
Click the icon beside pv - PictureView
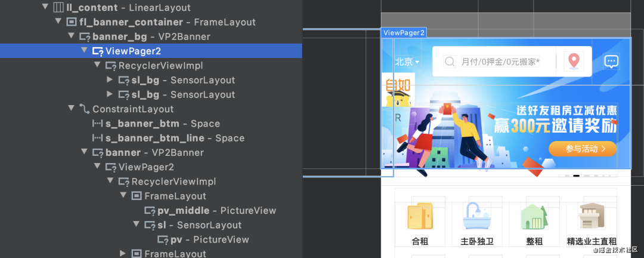click(163, 239)
